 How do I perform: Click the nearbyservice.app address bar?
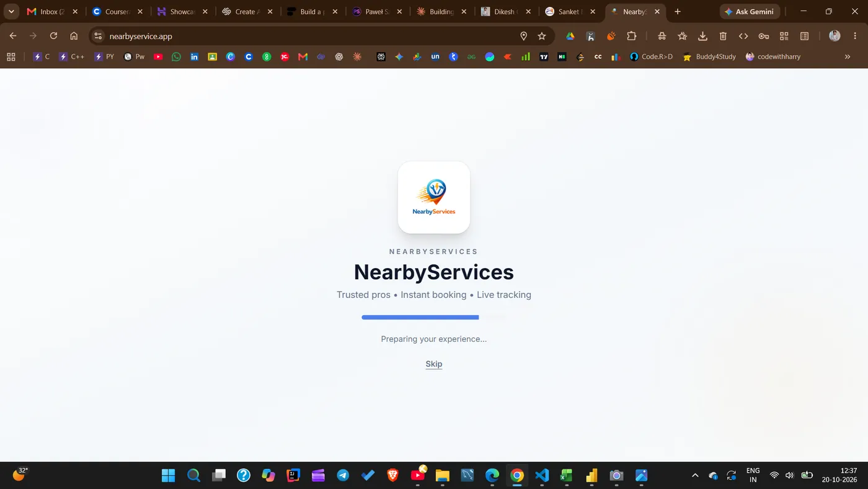coord(321,36)
